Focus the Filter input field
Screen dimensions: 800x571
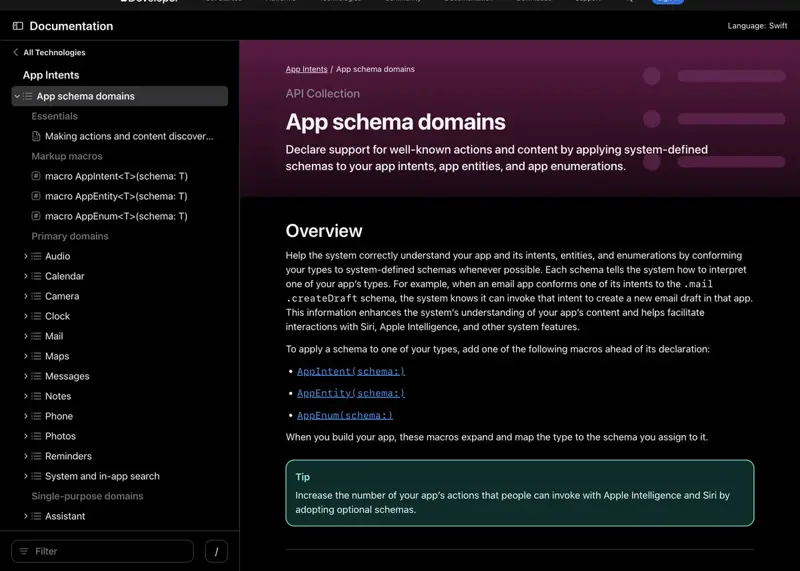pos(103,551)
